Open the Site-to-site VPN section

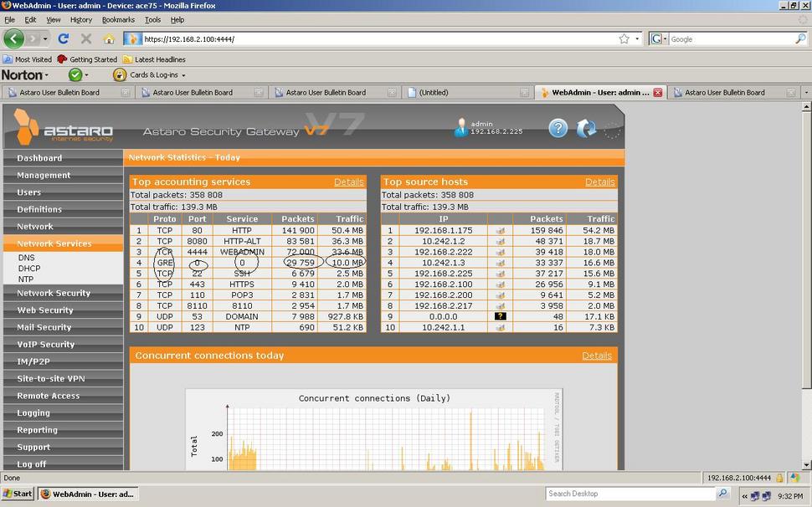(x=63, y=378)
